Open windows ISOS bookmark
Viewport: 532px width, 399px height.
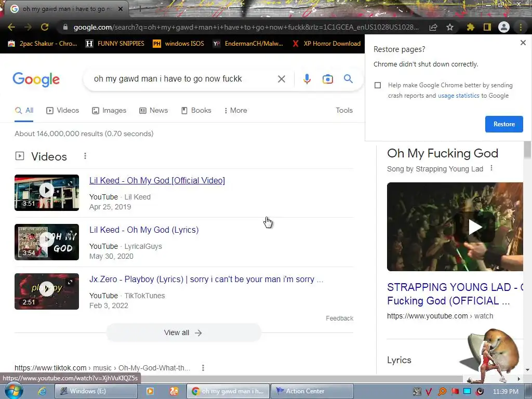click(179, 44)
